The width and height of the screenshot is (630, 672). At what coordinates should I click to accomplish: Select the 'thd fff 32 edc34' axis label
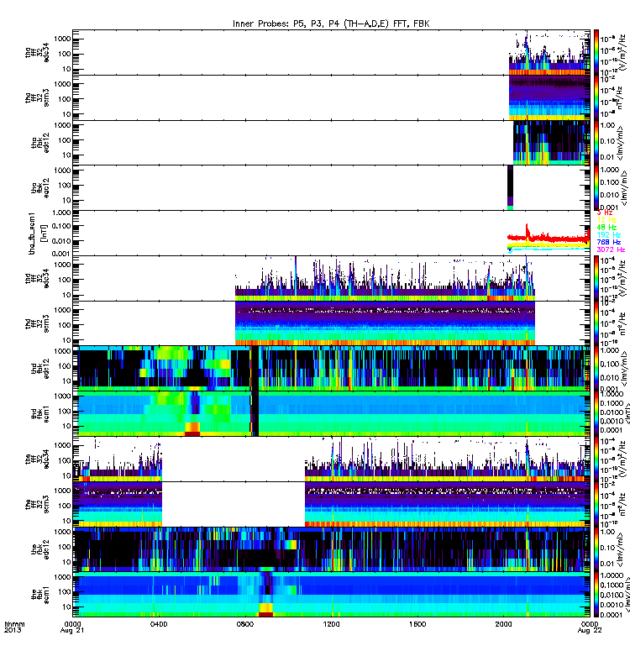click(x=37, y=279)
